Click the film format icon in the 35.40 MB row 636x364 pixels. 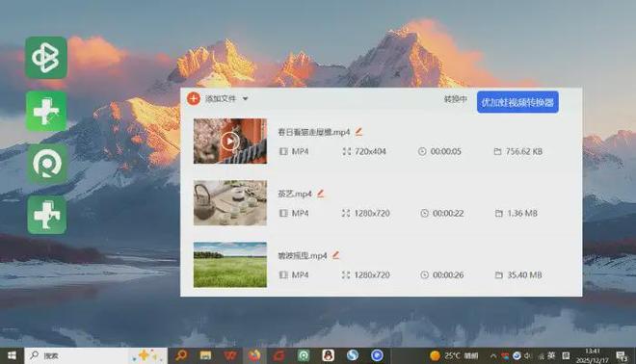(x=283, y=274)
